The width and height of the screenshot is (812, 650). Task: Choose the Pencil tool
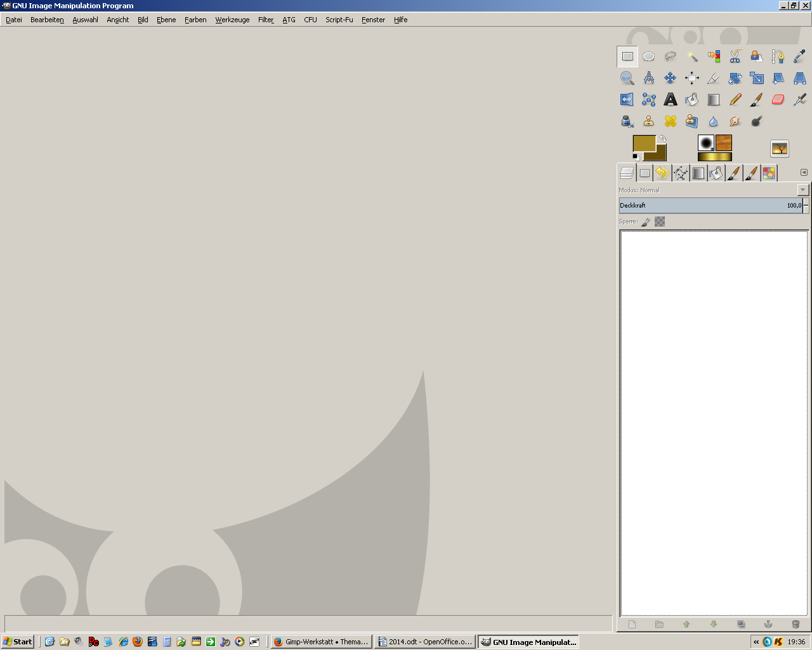735,100
